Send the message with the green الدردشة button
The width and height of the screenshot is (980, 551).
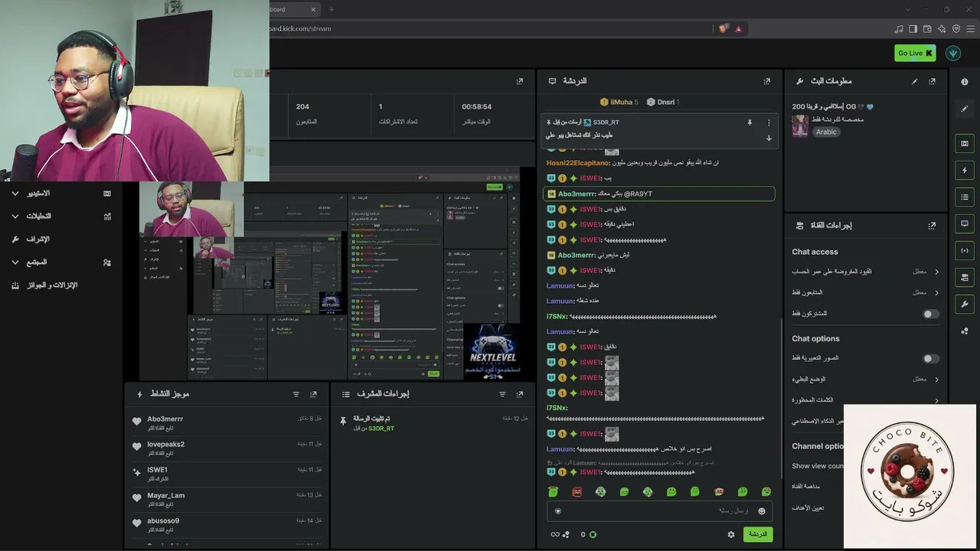(757, 534)
